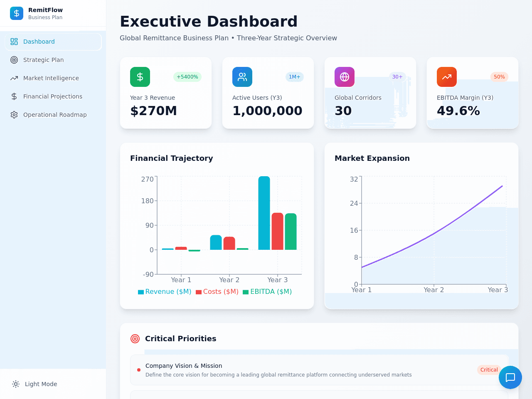Image resolution: width=532 pixels, height=399 pixels.
Task: Click the RemitFlow brand name
Action: (x=45, y=10)
